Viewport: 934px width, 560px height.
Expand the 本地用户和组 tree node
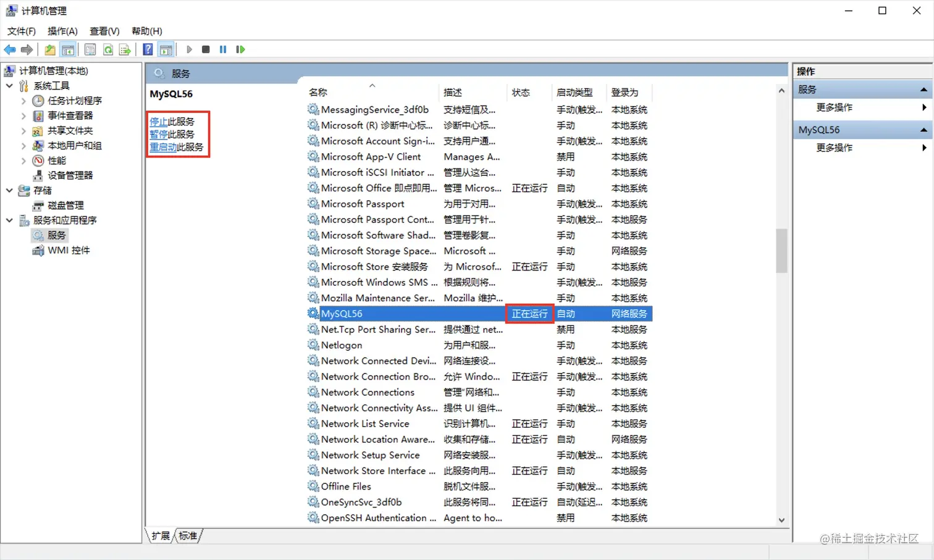click(23, 146)
